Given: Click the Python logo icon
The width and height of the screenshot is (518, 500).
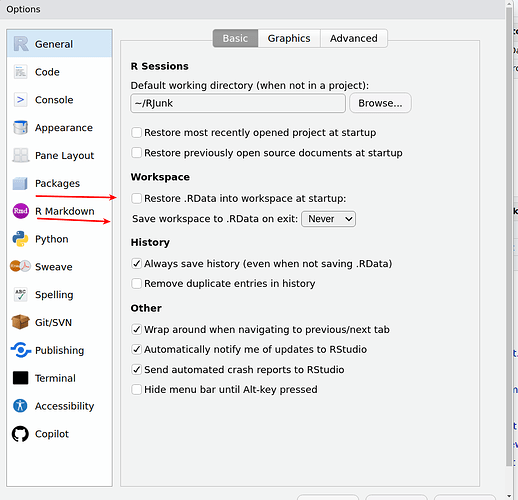Looking at the screenshot, I should [20, 239].
